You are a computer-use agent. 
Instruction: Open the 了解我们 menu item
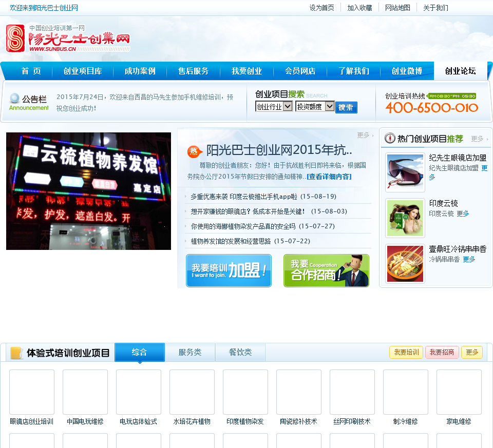pyautogui.click(x=354, y=71)
